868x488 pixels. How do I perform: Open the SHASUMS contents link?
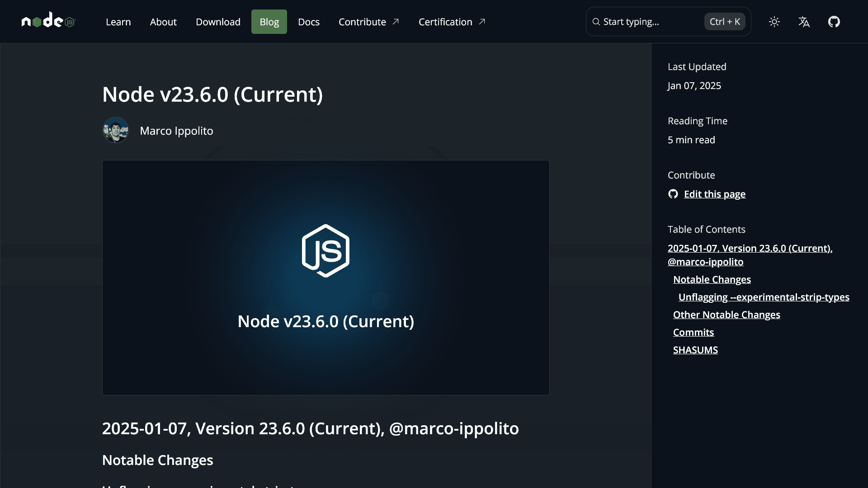[x=695, y=350]
